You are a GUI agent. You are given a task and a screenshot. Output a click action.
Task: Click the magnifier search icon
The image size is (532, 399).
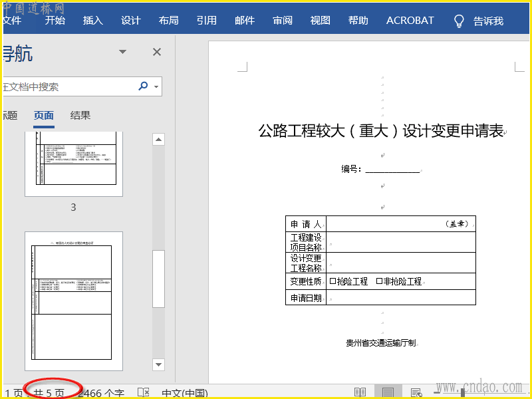tap(143, 86)
